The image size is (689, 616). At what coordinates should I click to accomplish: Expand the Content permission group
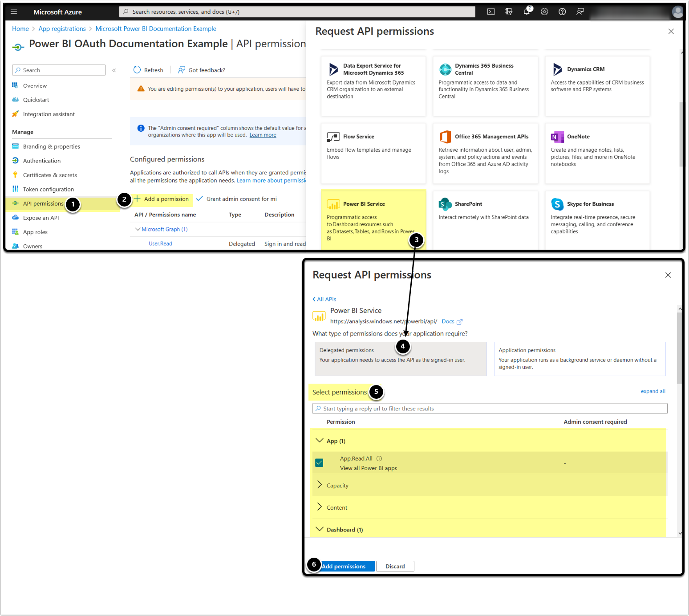tap(319, 507)
